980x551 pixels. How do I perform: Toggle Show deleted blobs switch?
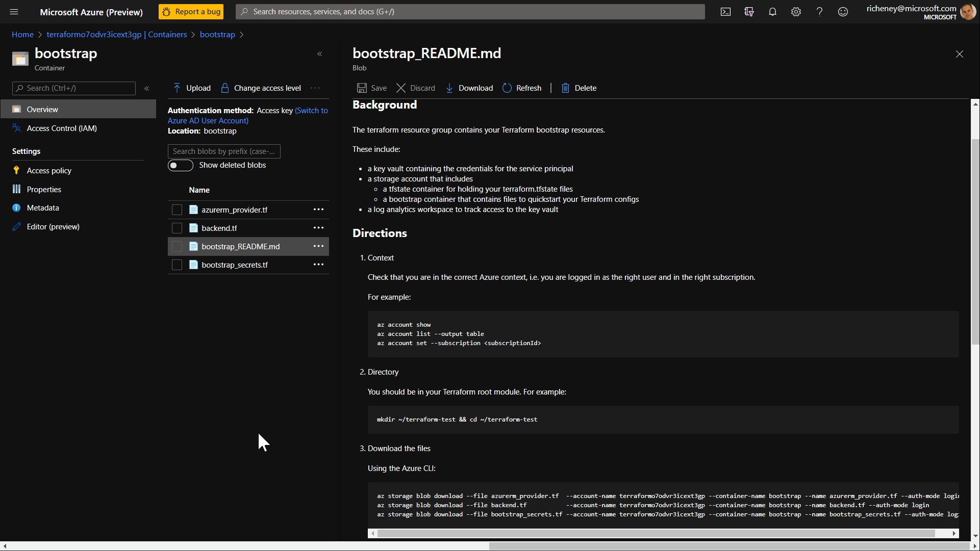(181, 164)
